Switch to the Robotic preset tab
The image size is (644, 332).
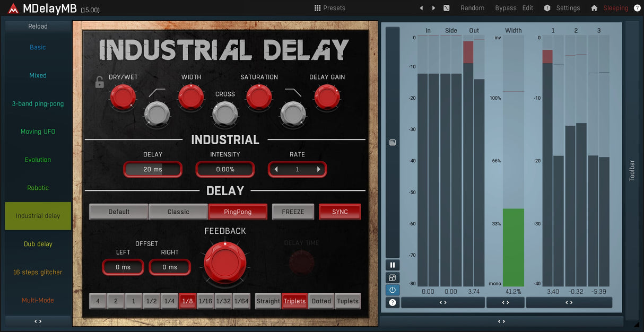(x=38, y=188)
